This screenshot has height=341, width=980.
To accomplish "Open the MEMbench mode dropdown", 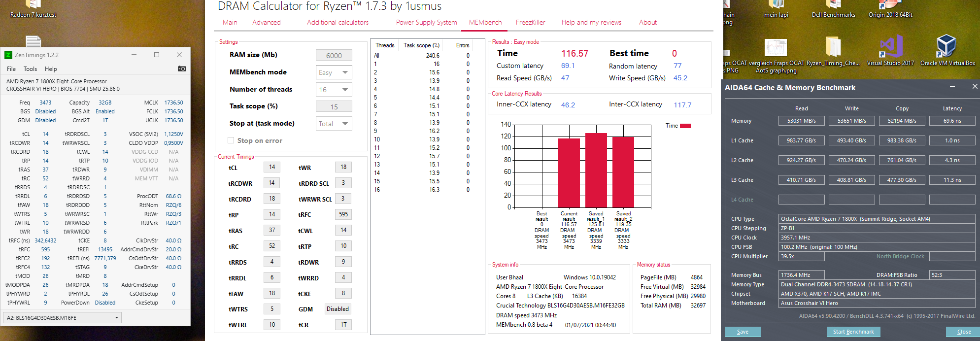I will point(334,72).
